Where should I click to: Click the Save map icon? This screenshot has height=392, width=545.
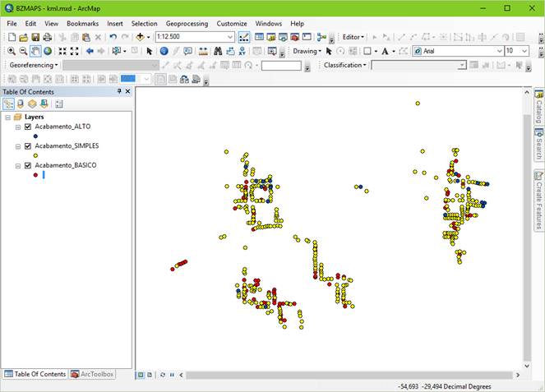[35, 37]
